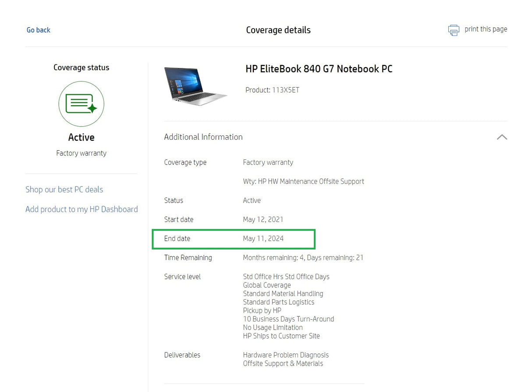Click the printer icon

454,30
